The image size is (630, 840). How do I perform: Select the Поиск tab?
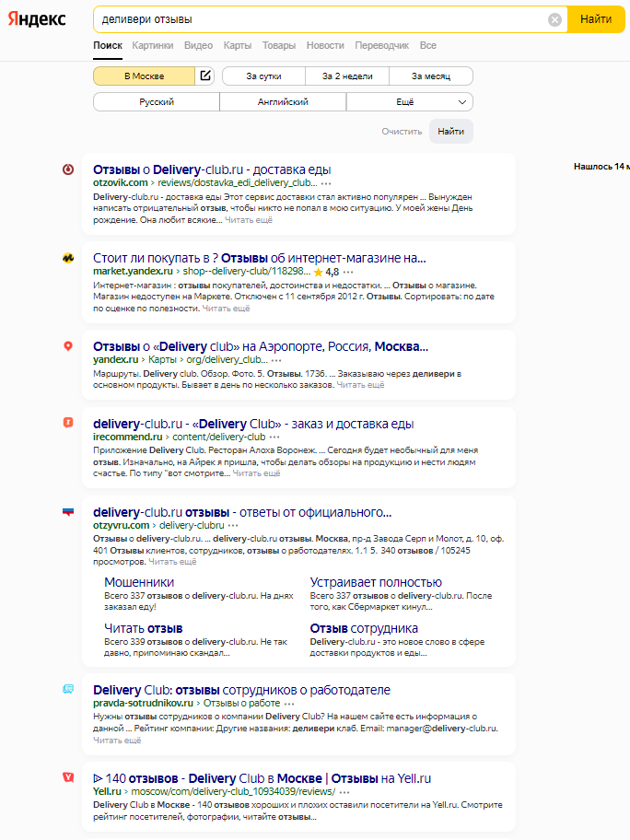(x=108, y=45)
